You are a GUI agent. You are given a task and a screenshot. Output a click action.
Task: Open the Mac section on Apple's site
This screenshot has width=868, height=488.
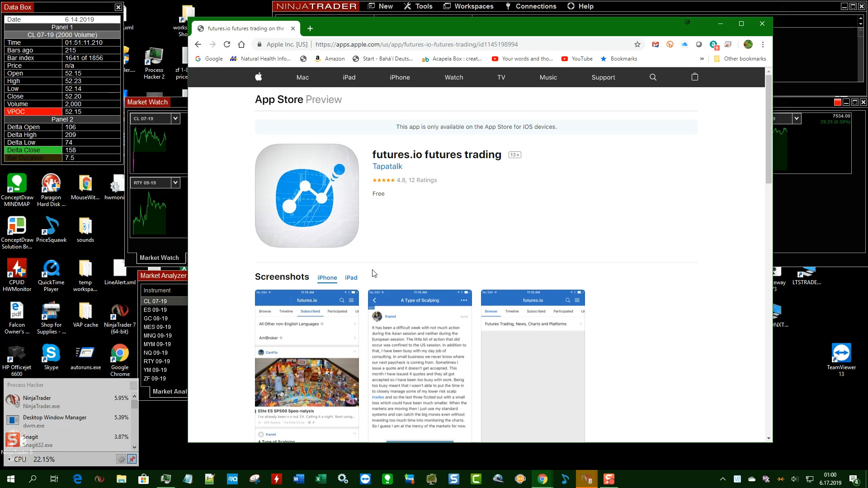point(302,77)
